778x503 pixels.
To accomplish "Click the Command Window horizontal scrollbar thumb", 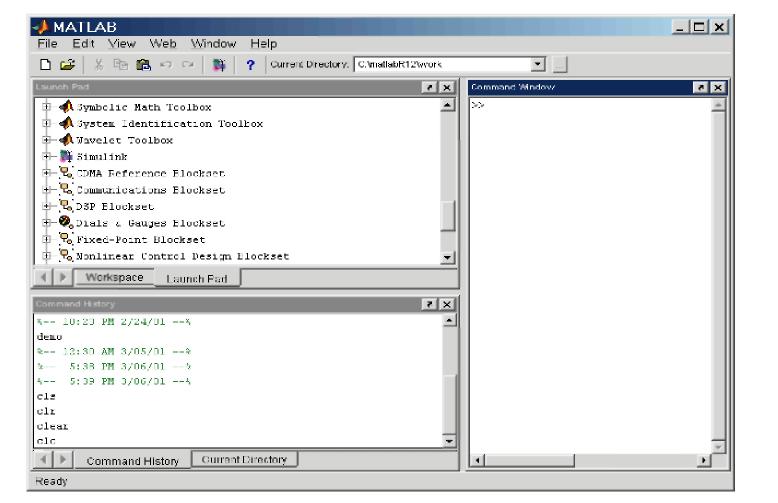I will coord(529,460).
